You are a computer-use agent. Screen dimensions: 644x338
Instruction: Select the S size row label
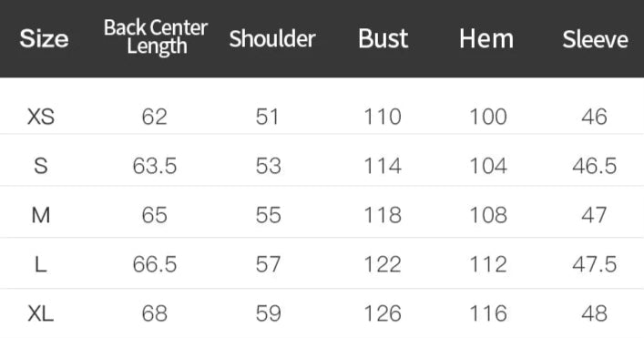click(41, 166)
